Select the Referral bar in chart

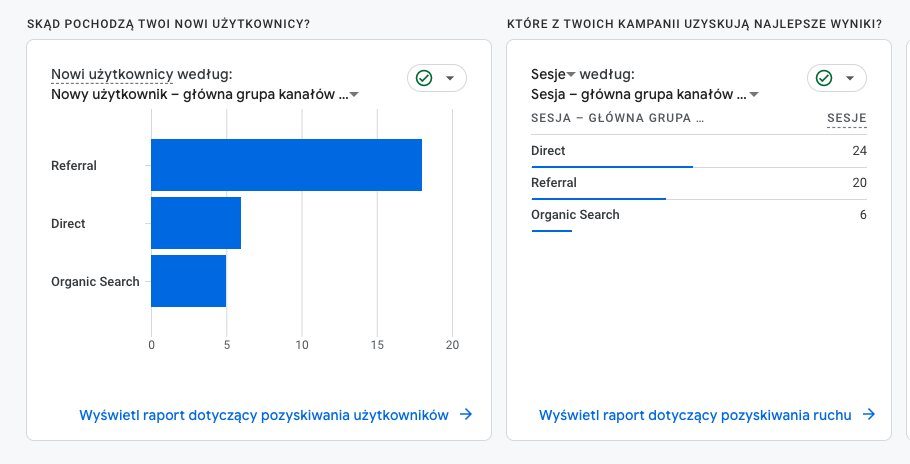[287, 165]
